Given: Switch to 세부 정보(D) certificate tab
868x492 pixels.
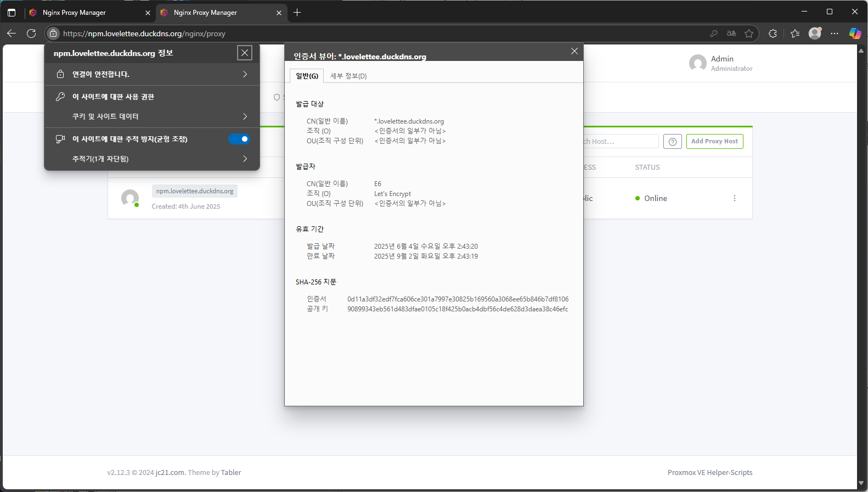Looking at the screenshot, I should (x=348, y=76).
